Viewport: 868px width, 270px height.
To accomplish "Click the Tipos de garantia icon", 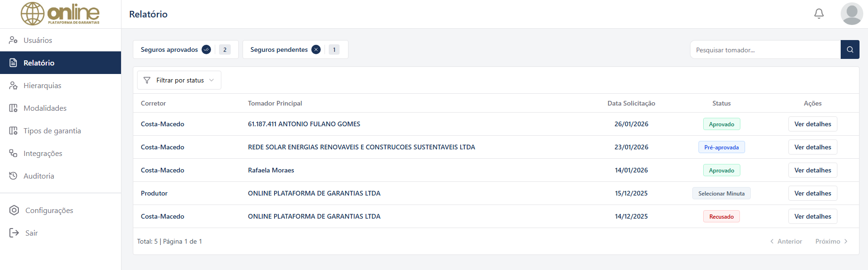I will pyautogui.click(x=13, y=131).
